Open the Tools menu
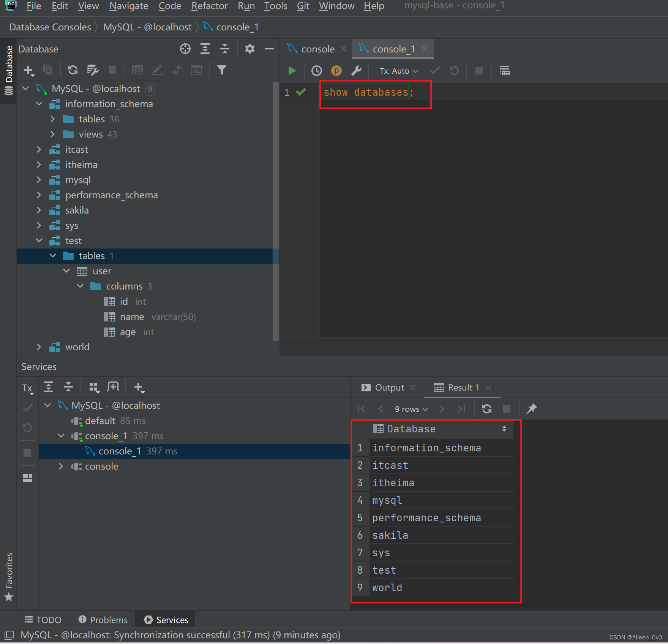Screen dimensions: 668x644 pyautogui.click(x=275, y=6)
